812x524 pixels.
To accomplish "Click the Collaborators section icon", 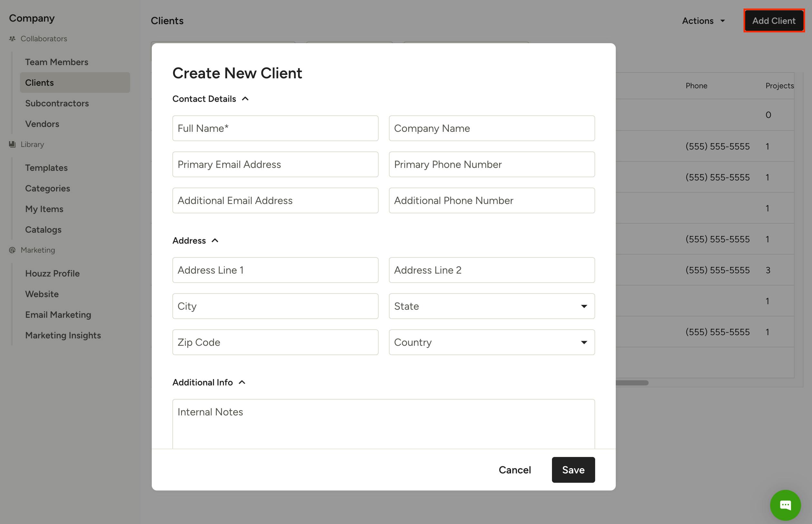I will tap(12, 39).
